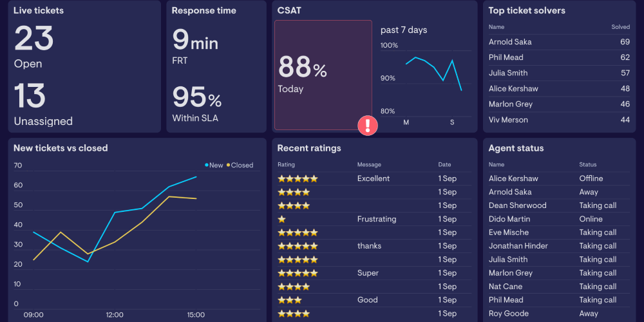
Task: Click the Solved column header
Action: pyautogui.click(x=620, y=27)
